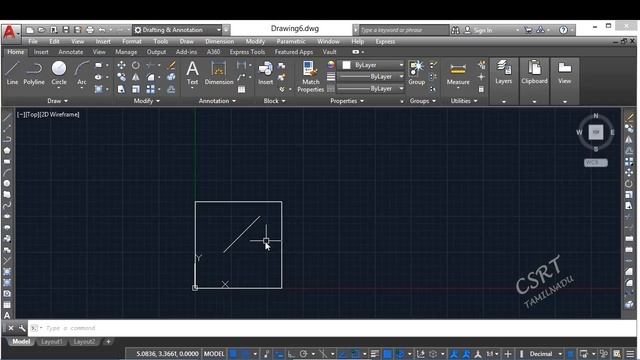
Task: Click the Array tool in Modify panel
Action: point(151,89)
